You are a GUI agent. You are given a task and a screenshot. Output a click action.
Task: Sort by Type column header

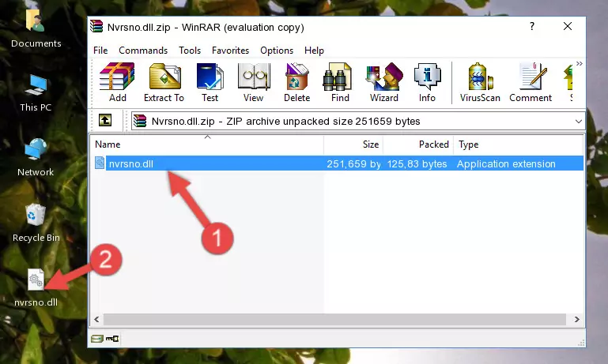[x=518, y=144]
